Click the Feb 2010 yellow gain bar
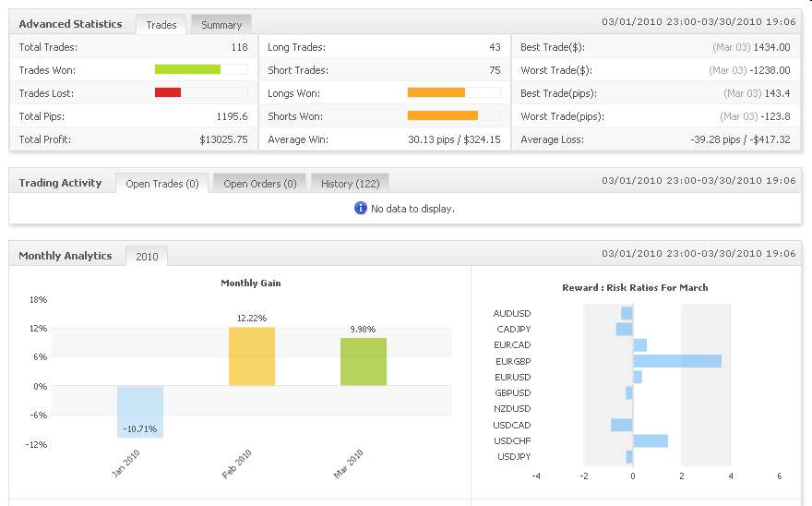Screen dimensions: 812x506 click(x=252, y=355)
